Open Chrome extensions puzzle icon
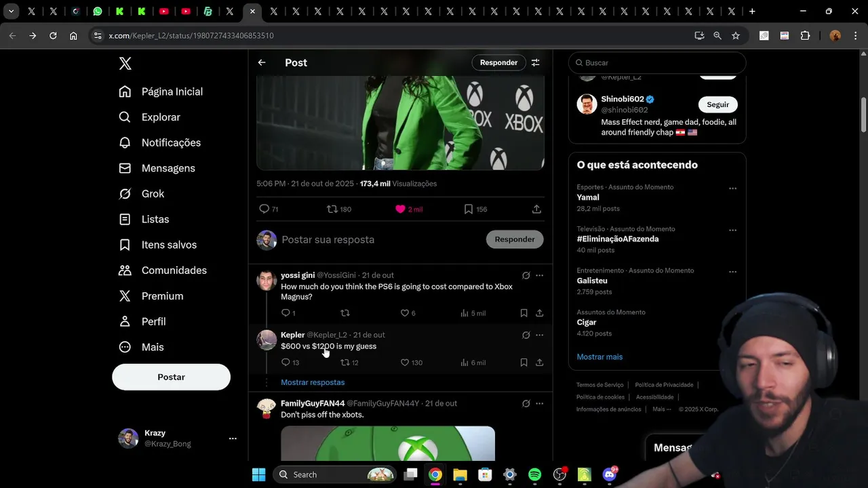This screenshot has height=488, width=868. [x=806, y=35]
